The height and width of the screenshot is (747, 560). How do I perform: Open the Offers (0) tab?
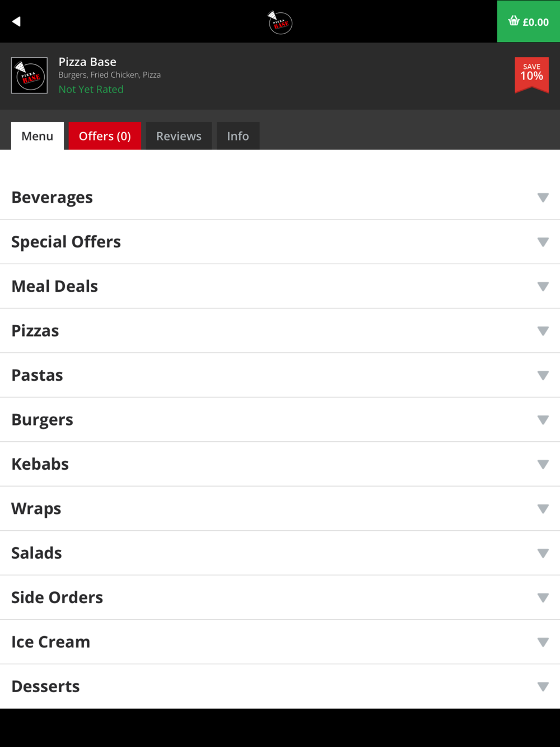click(x=105, y=136)
